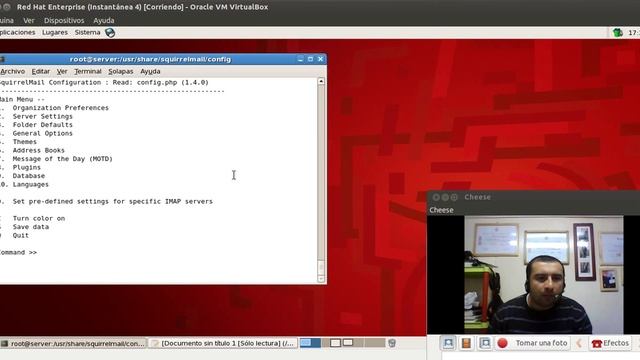Click 'Organization Preferences' text in terminal

[60, 108]
